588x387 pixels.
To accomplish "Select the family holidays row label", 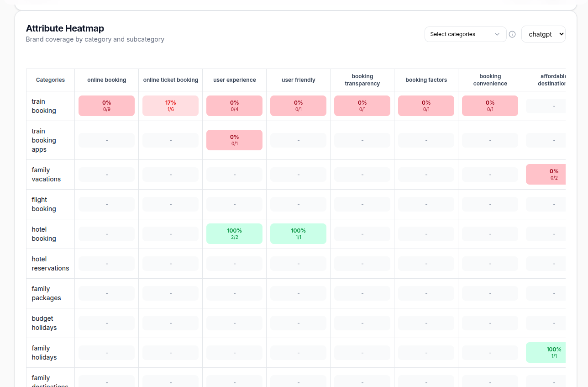I will 44,353.
